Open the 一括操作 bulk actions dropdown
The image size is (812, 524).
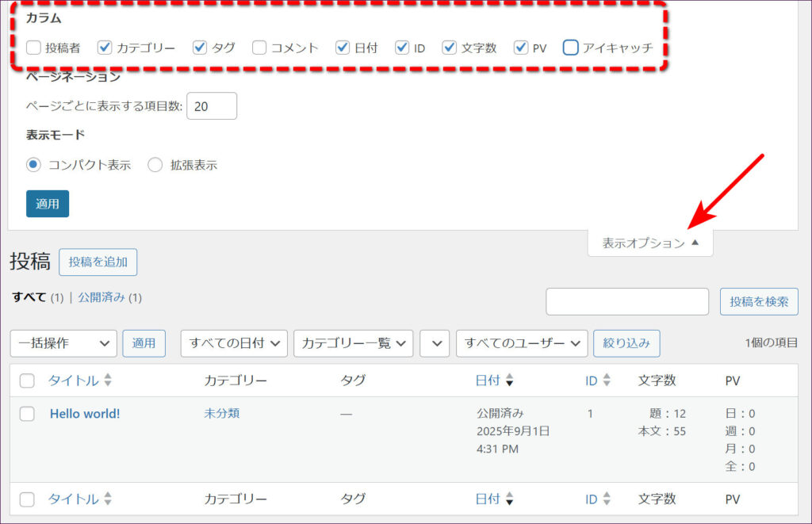click(x=63, y=343)
